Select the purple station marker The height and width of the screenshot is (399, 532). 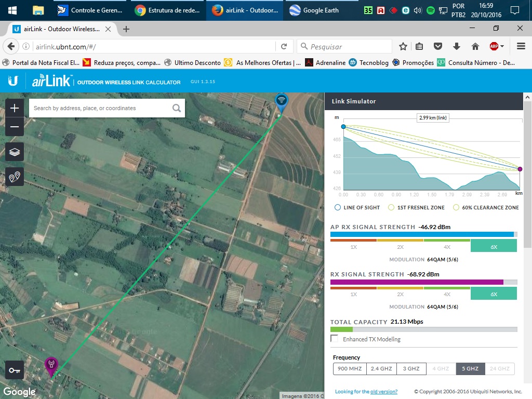[x=51, y=366]
